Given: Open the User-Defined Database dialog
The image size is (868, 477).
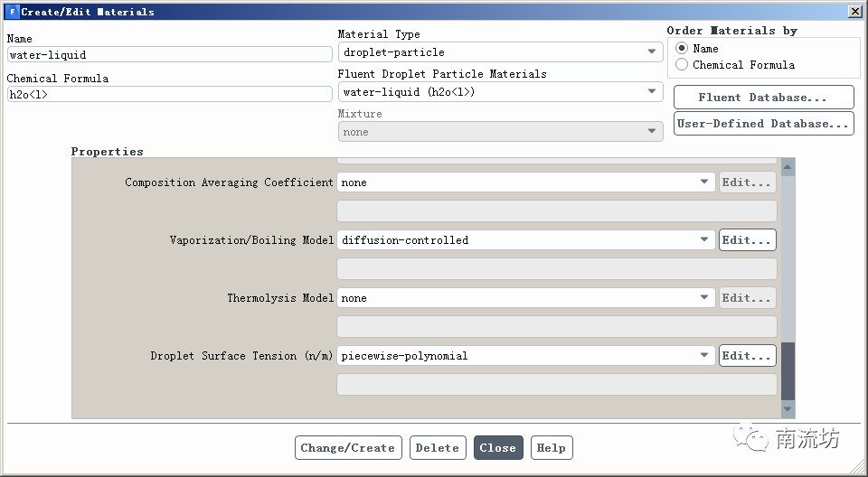Looking at the screenshot, I should (763, 124).
